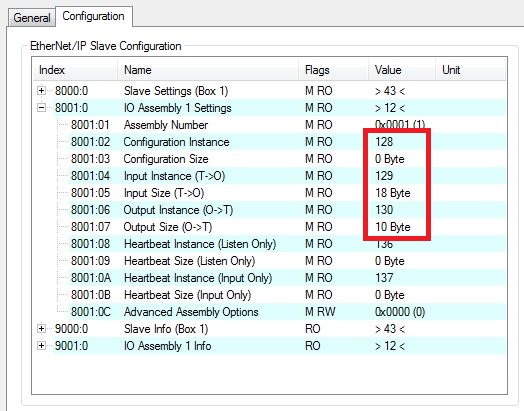Click the value 128 of Configuration Instance
Screen dimensions: 524x411
pyautogui.click(x=384, y=142)
